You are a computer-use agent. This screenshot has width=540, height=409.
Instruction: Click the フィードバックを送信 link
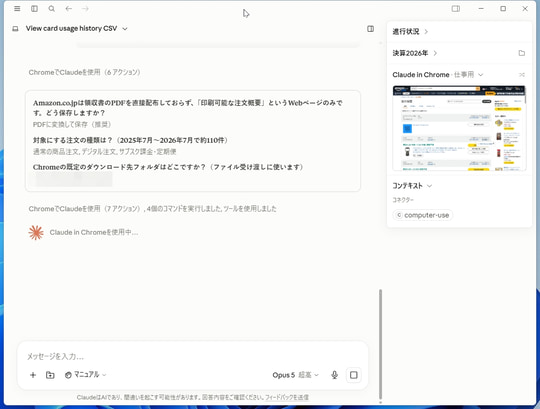click(287, 397)
